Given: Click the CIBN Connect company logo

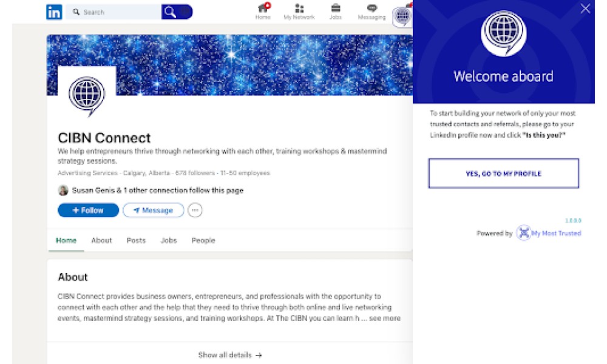Looking at the screenshot, I should [x=87, y=95].
